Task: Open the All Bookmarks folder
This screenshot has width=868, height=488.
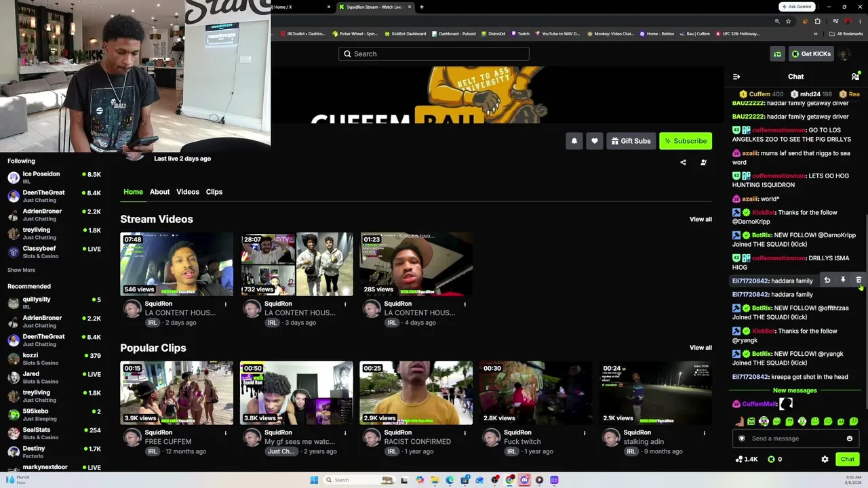Action: click(846, 34)
